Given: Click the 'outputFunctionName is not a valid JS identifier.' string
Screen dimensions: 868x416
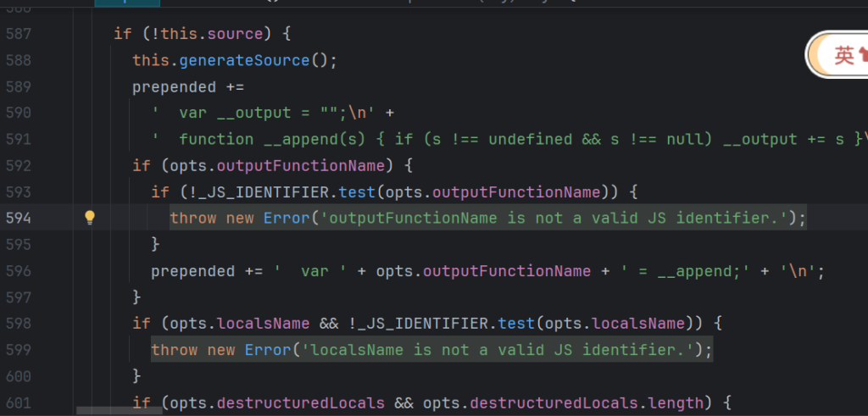Looking at the screenshot, I should 554,218.
